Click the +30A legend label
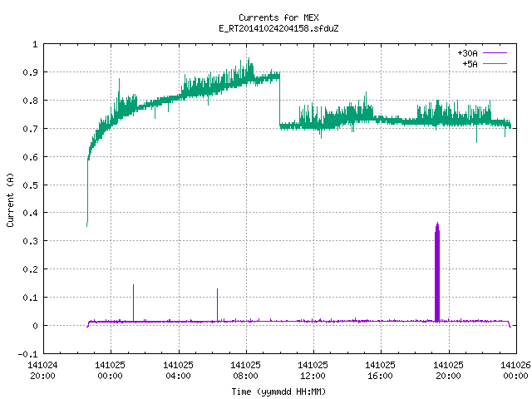 (467, 53)
